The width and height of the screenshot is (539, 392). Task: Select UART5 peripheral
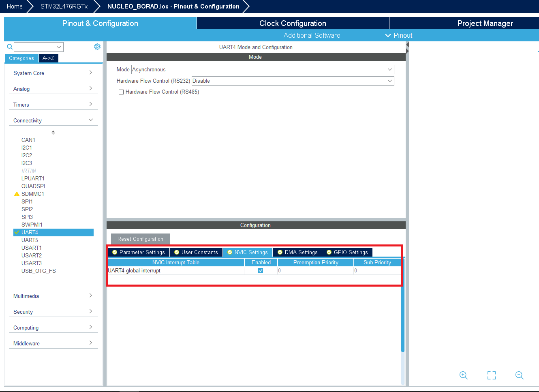click(30, 240)
